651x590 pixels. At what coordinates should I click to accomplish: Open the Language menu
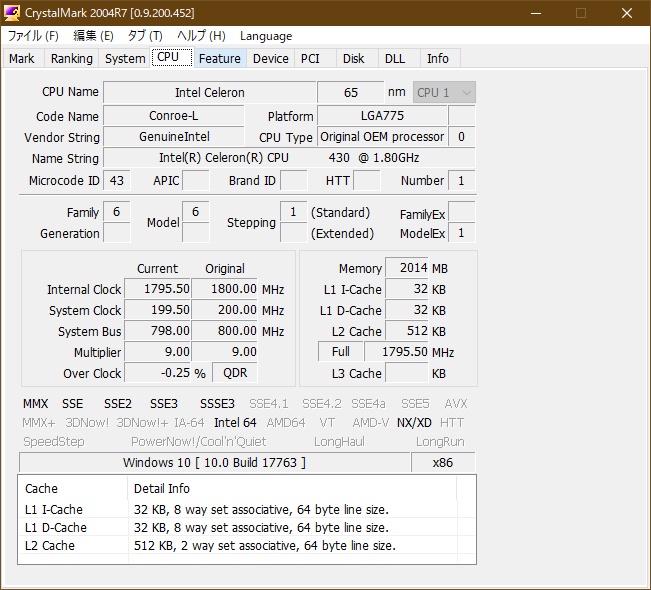(x=266, y=36)
